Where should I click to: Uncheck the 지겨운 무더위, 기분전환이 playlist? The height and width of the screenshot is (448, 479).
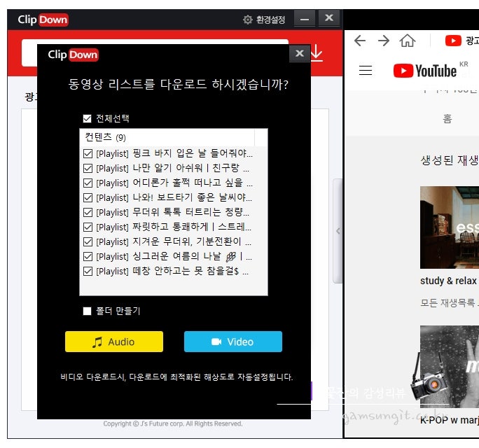(x=88, y=241)
